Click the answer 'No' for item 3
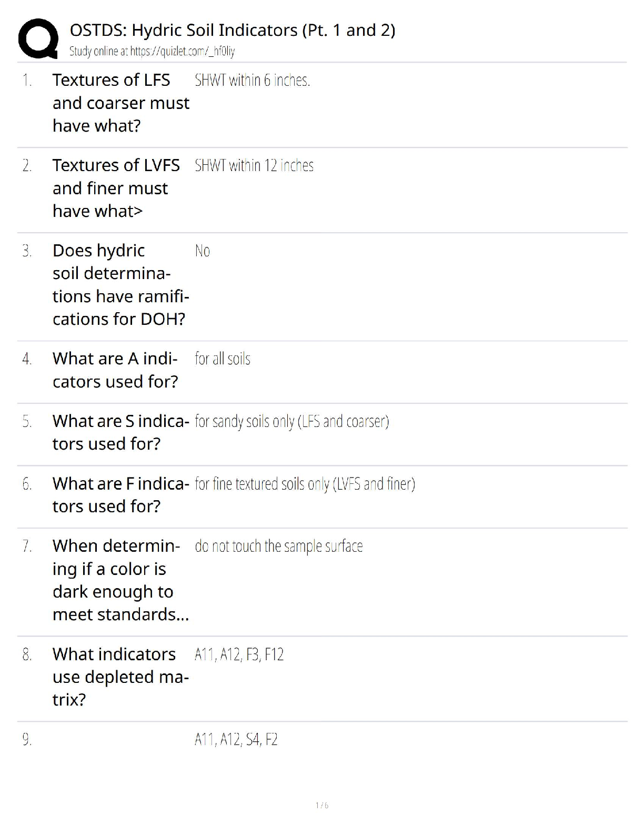The height and width of the screenshot is (834, 644). click(x=203, y=251)
